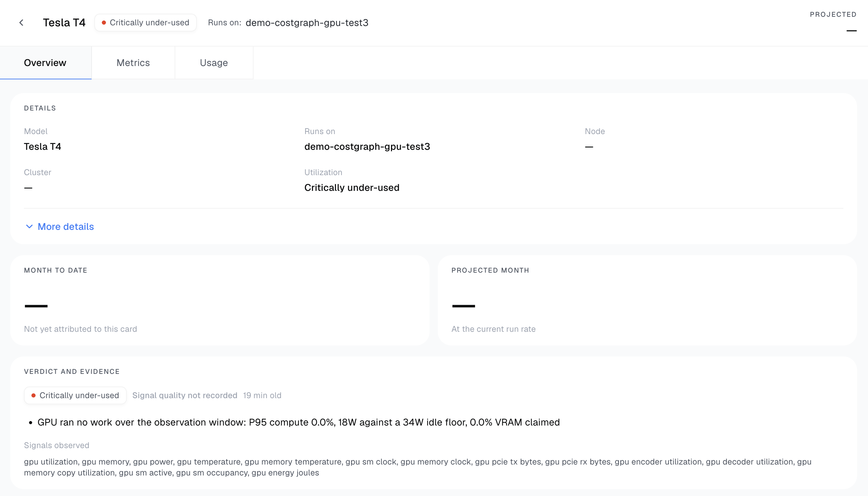The width and height of the screenshot is (868, 496).
Task: Click the Critically under-used badge in header
Action: [x=146, y=23]
